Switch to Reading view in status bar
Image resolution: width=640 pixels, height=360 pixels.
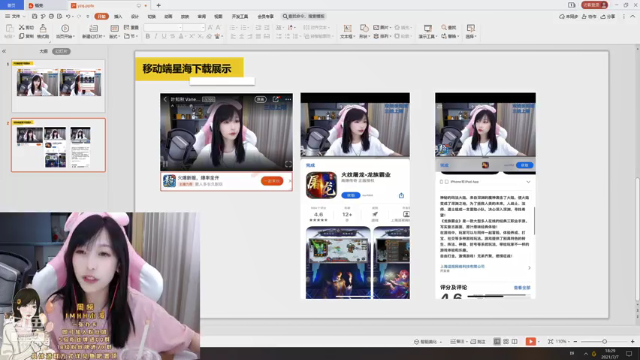pos(514,341)
